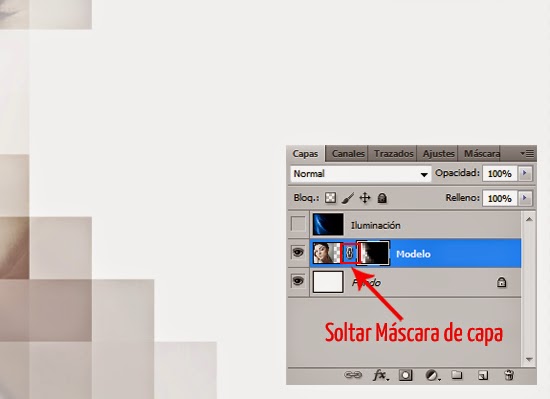The height and width of the screenshot is (399, 550).
Task: Add a layer mask button
Action: click(405, 376)
